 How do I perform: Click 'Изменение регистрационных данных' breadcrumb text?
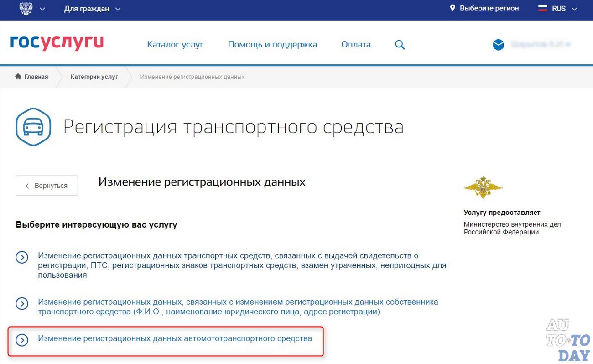tap(192, 77)
